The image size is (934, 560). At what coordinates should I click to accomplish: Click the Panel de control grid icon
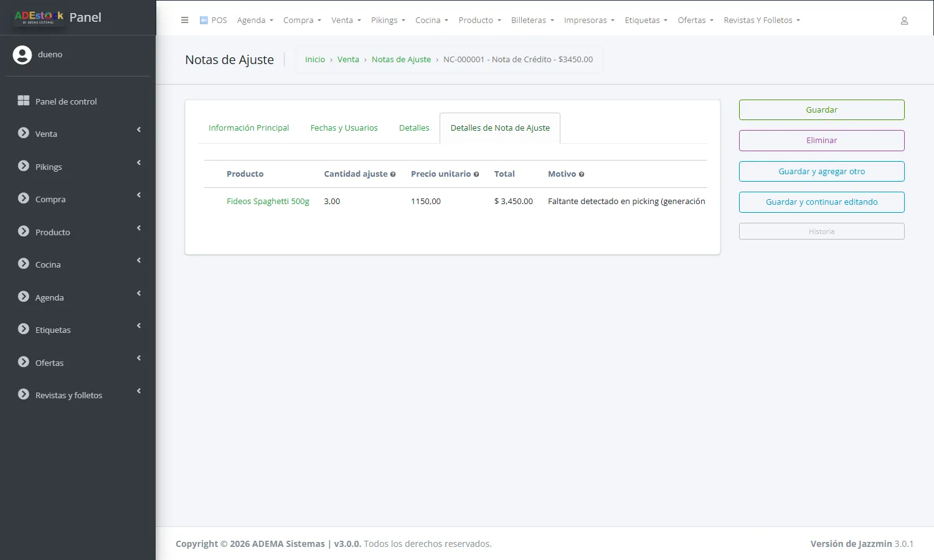tap(24, 101)
